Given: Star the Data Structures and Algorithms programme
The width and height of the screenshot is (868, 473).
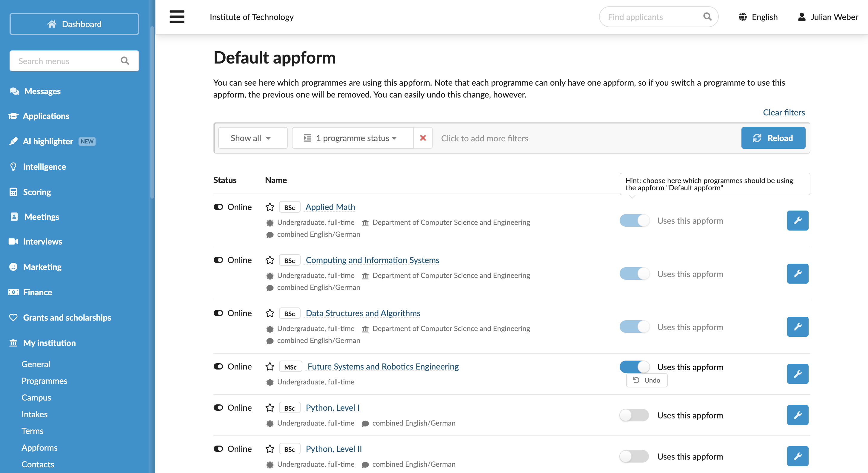Looking at the screenshot, I should (x=270, y=313).
